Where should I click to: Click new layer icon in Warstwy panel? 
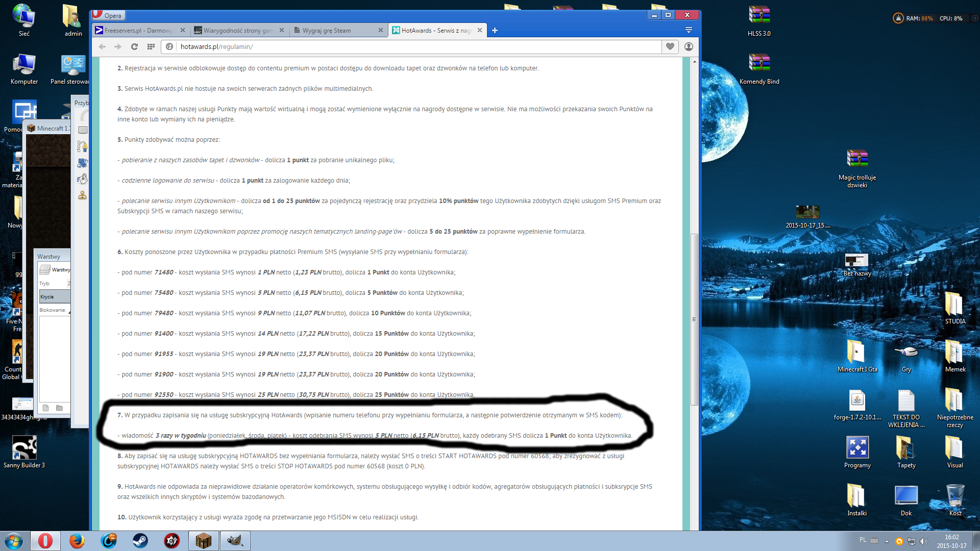(45, 408)
